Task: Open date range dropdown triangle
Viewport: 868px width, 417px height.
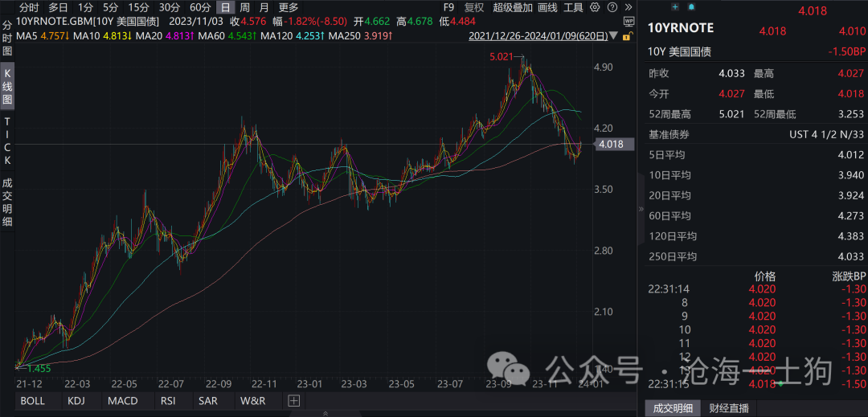Action: (x=615, y=37)
